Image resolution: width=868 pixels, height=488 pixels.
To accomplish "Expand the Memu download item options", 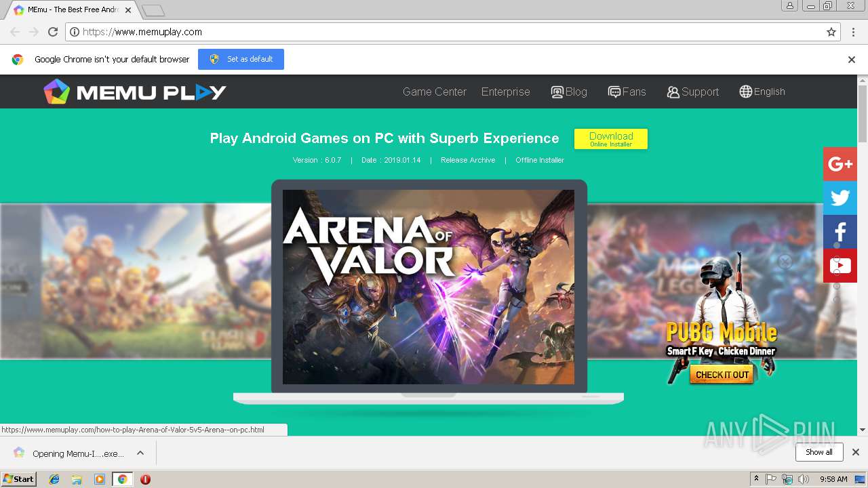I will (x=140, y=453).
